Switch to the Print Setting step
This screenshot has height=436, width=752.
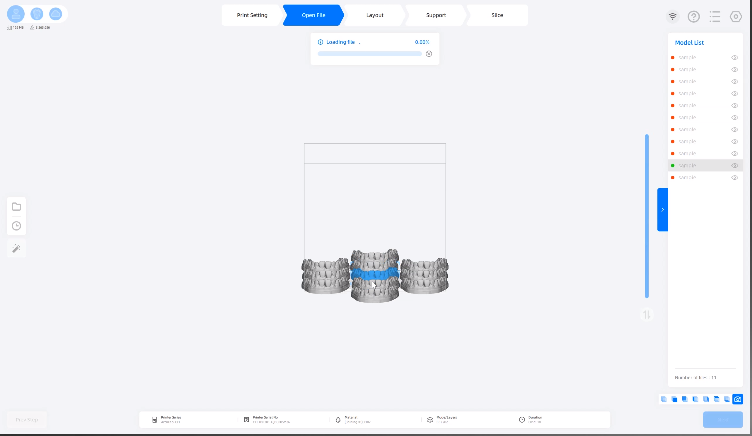pyautogui.click(x=251, y=15)
